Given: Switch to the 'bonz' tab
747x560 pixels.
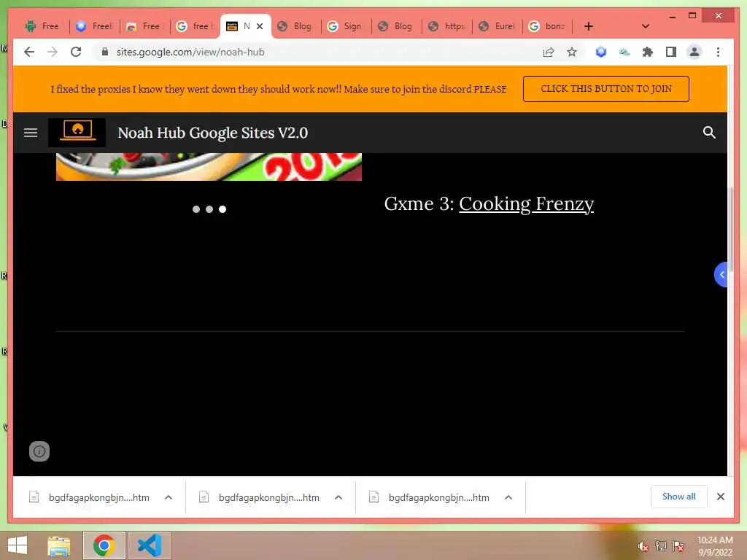Looking at the screenshot, I should [547, 26].
